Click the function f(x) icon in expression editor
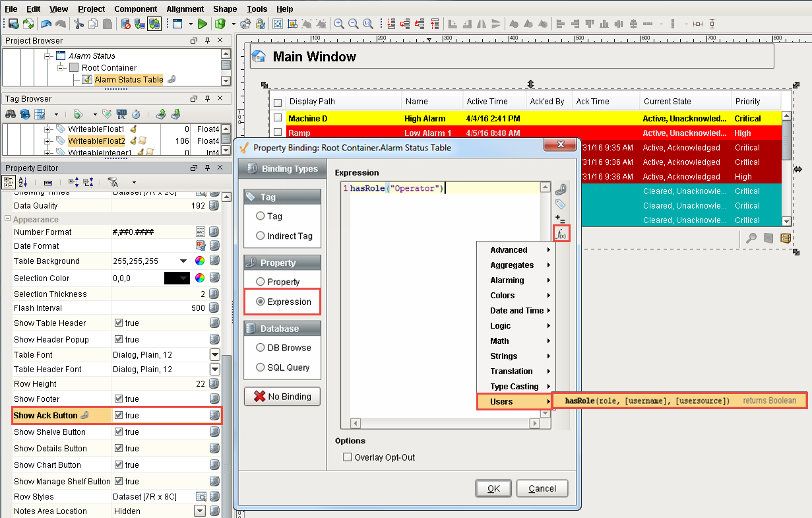This screenshot has width=812, height=518. pyautogui.click(x=561, y=234)
